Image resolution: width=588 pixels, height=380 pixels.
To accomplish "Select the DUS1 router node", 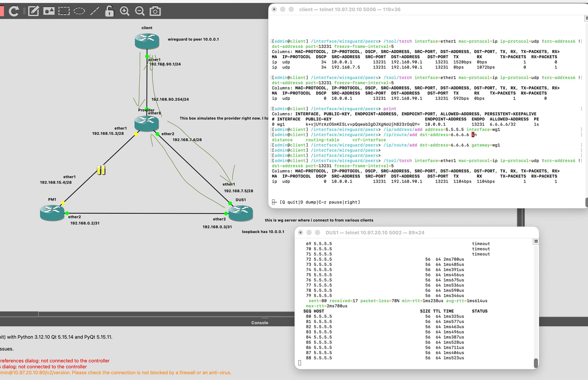I will [241, 213].
